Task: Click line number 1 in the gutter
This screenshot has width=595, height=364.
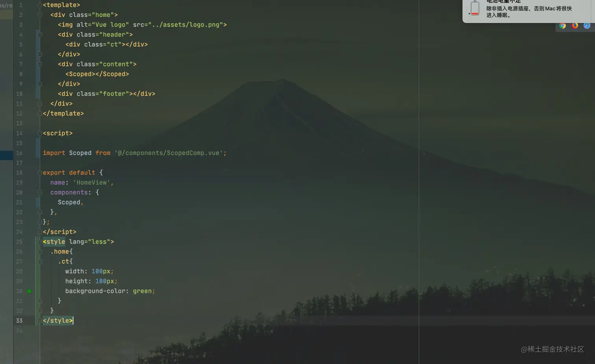Action: point(21,5)
